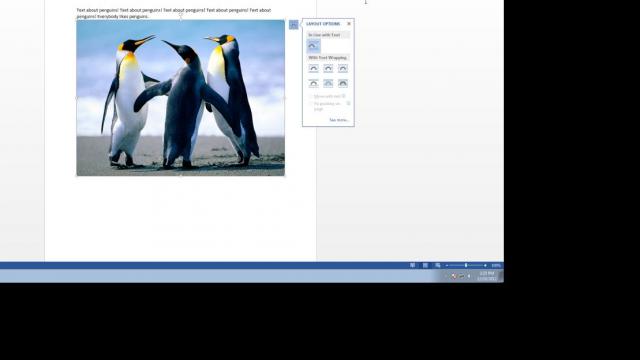Switch to Web Layout view in status bar
640x360 pixels.
(x=438, y=265)
